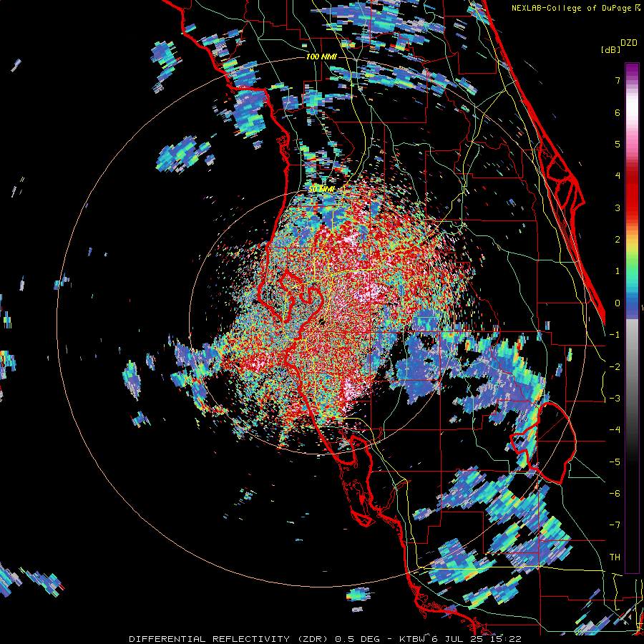
Task: Click the DZD legend title
Action: (x=628, y=43)
